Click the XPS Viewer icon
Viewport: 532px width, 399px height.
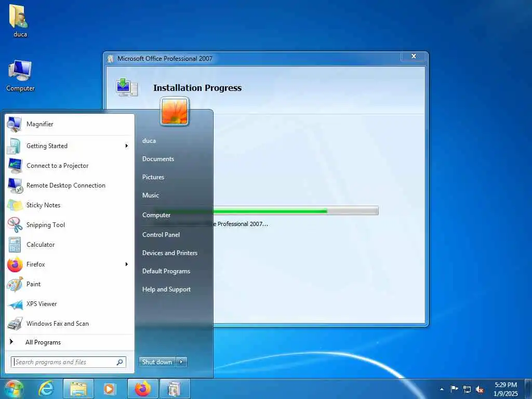pyautogui.click(x=15, y=304)
